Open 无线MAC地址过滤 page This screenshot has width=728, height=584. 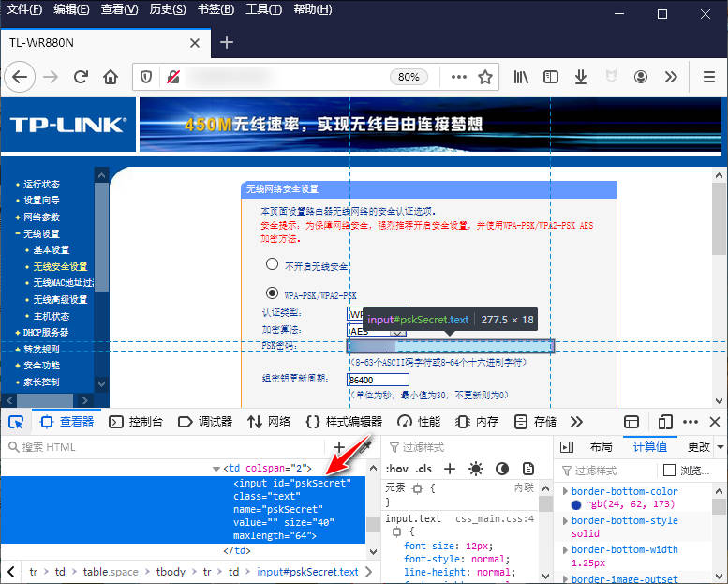coord(64,283)
